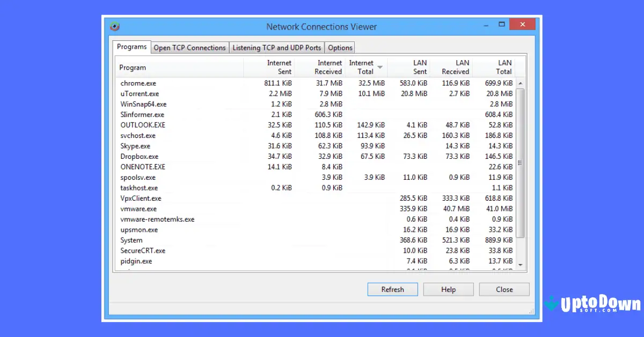Sort by Internet Received column header
The image size is (644, 337).
322,67
